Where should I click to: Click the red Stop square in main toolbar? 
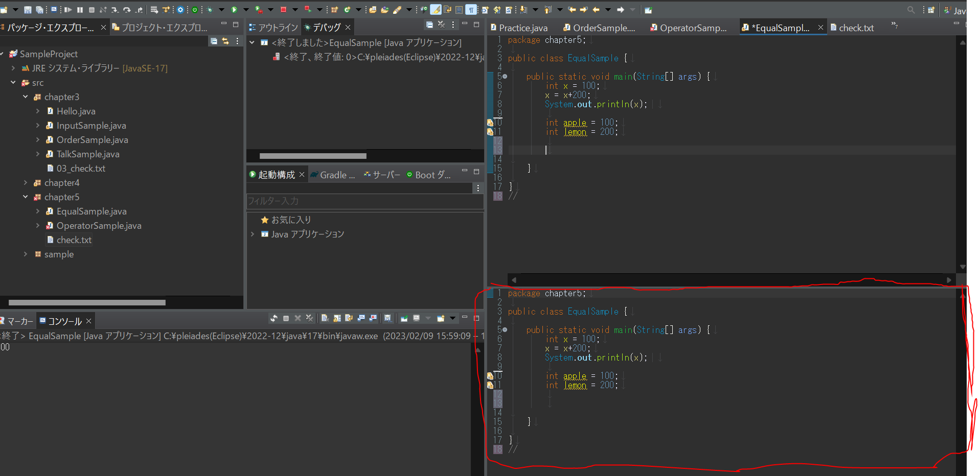[283, 10]
